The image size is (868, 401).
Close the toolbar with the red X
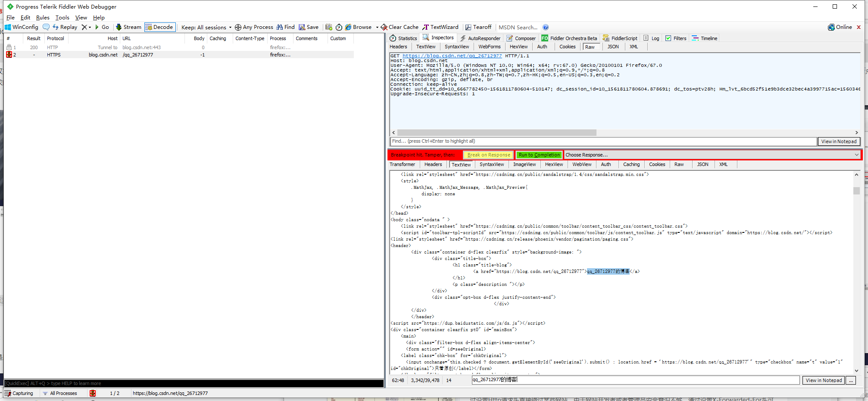tap(859, 27)
